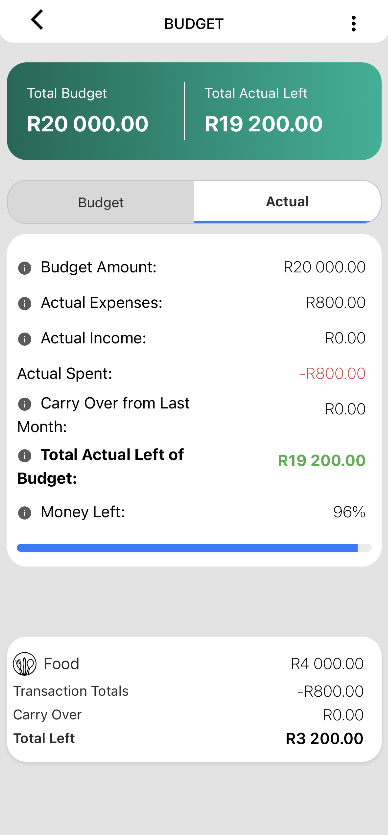Tap the Total Actual Left R19 200.00 amount
Image resolution: width=388 pixels, height=835 pixels.
point(263,124)
